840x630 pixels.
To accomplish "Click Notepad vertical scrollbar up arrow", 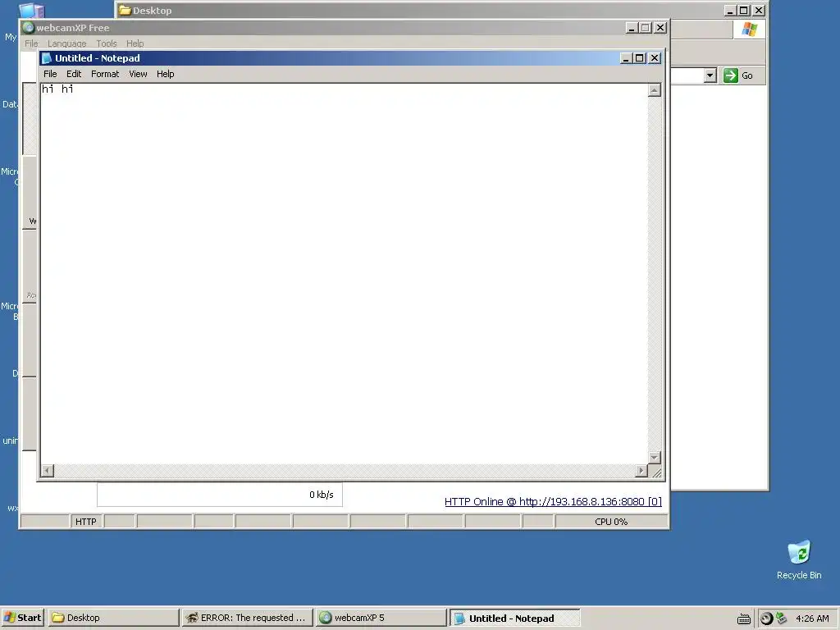I will click(x=654, y=90).
